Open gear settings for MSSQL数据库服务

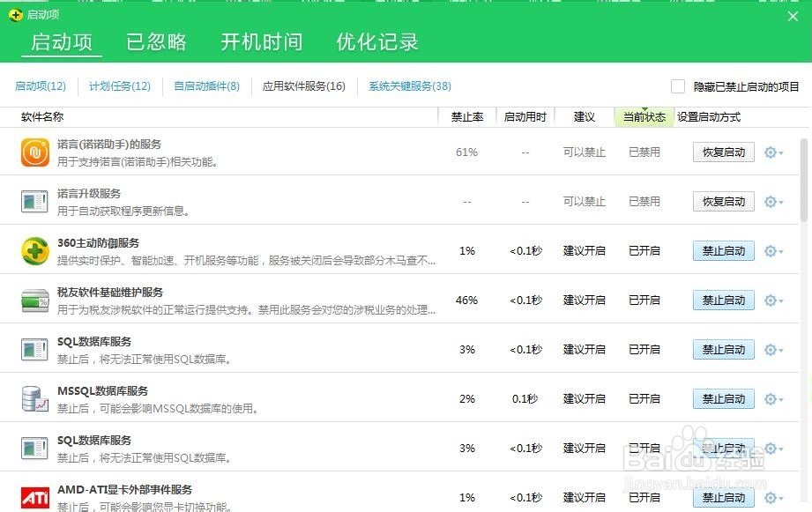click(x=773, y=399)
